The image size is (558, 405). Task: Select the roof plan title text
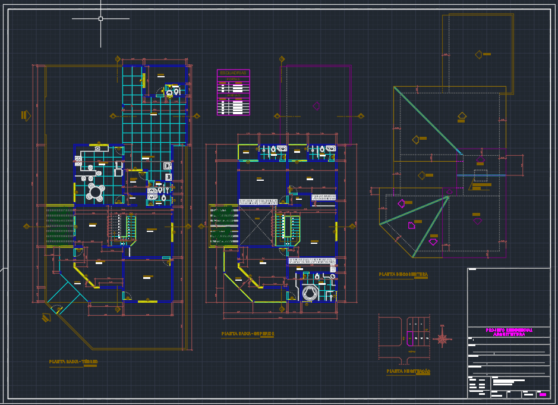[x=403, y=274]
